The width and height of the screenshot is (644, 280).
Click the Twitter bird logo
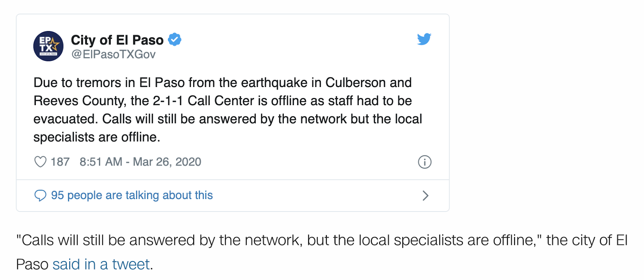424,39
